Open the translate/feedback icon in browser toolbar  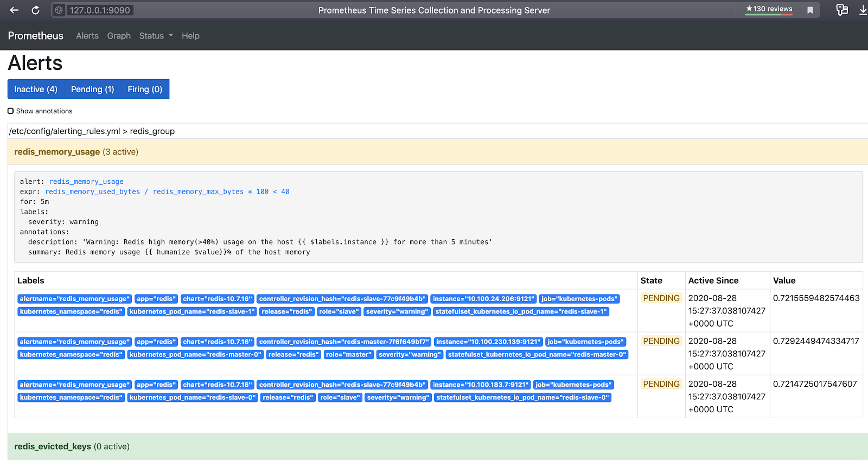842,10
